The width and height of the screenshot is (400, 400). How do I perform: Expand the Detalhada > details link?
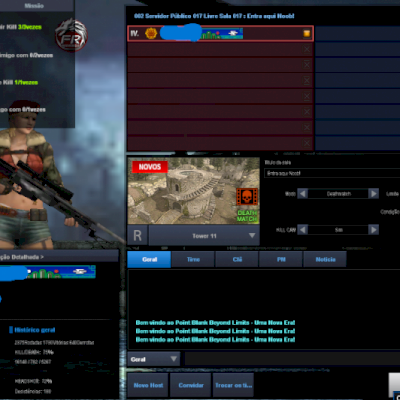[x=22, y=257]
